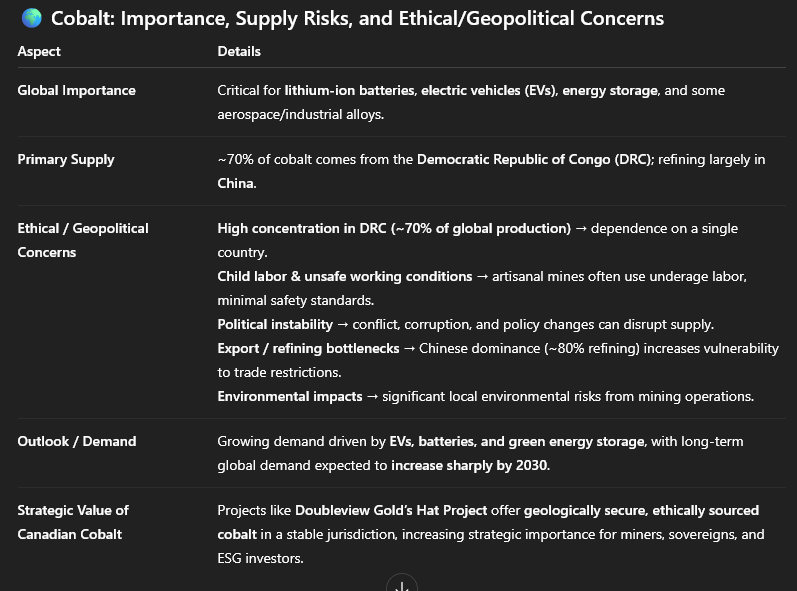Click the Global Importance row label
Image resolution: width=797 pixels, height=591 pixels.
76,90
